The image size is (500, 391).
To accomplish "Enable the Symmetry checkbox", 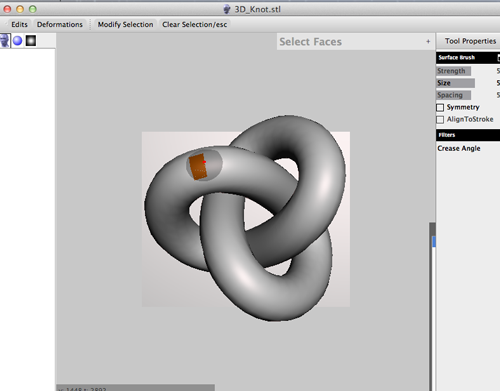I will [x=440, y=107].
